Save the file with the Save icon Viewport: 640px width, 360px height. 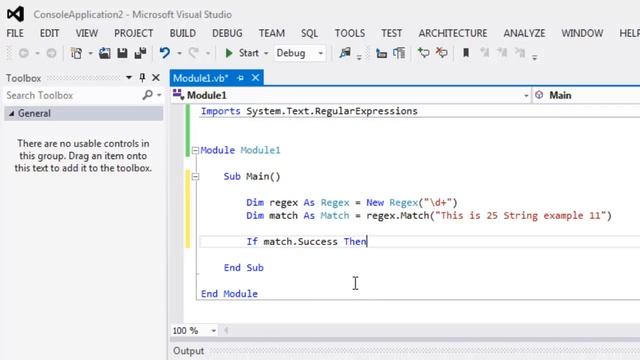[x=122, y=53]
